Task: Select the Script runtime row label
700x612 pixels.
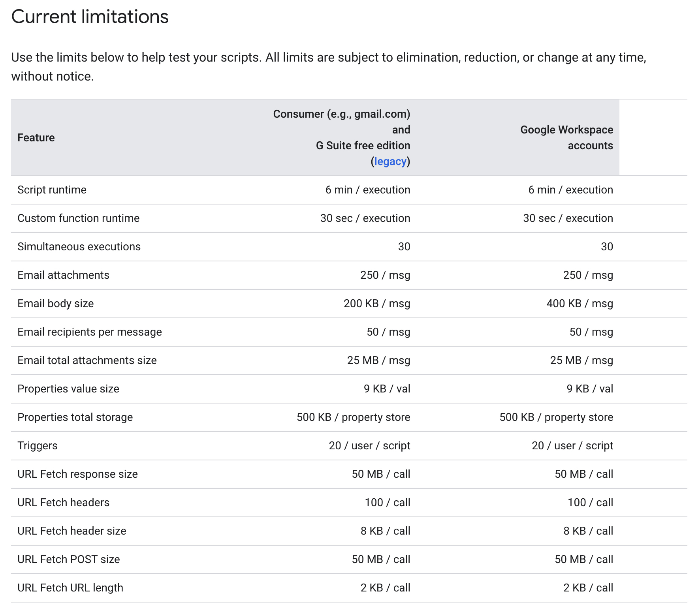Action: tap(52, 190)
